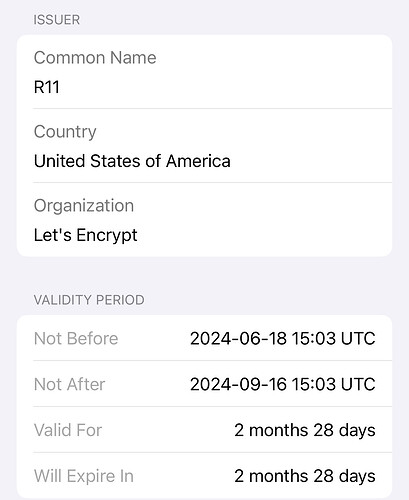Select the Valid For duration value
The image size is (409, 500).
[x=305, y=430]
